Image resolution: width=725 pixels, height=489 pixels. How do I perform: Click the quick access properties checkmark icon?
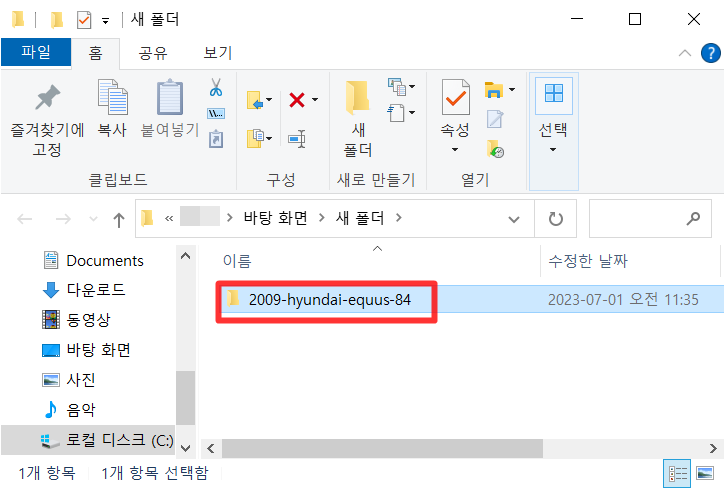84,20
